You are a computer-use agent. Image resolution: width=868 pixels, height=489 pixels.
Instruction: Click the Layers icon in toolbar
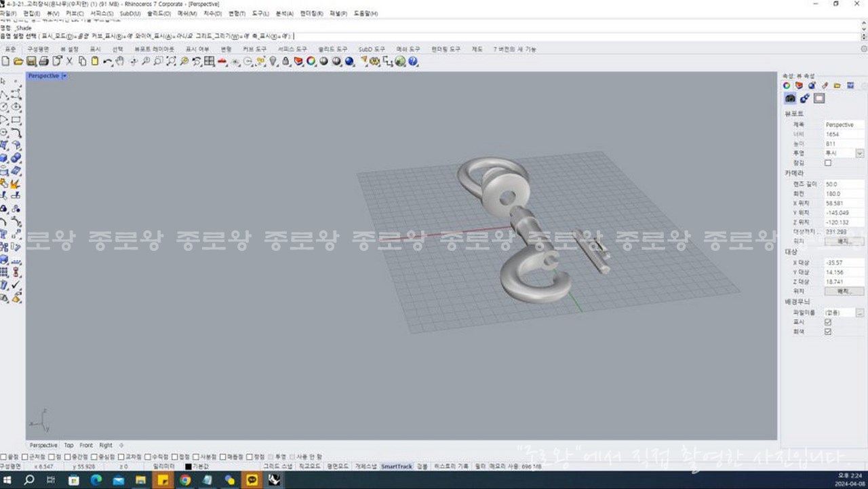pos(298,61)
